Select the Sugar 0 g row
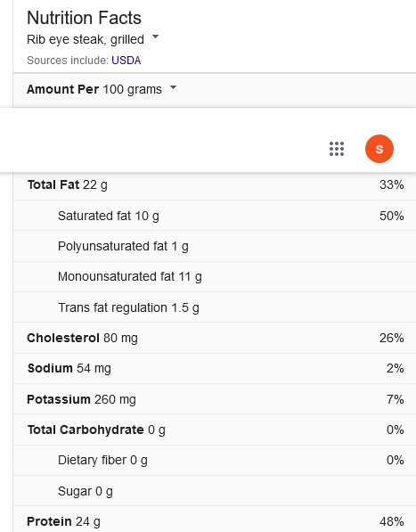Viewport: 416px width, 532px height. [x=215, y=491]
